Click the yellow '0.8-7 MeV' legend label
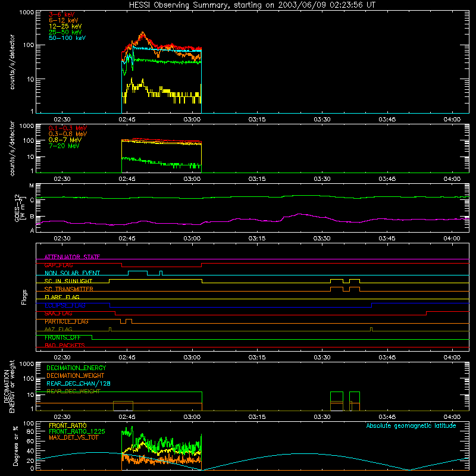This screenshot has width=476, height=476. click(x=65, y=140)
